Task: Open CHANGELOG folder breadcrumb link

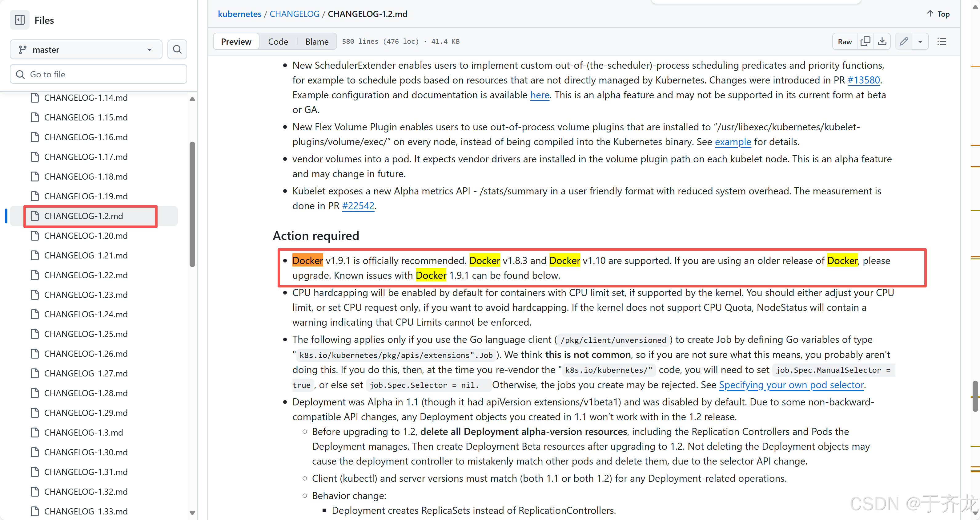Action: (x=295, y=14)
